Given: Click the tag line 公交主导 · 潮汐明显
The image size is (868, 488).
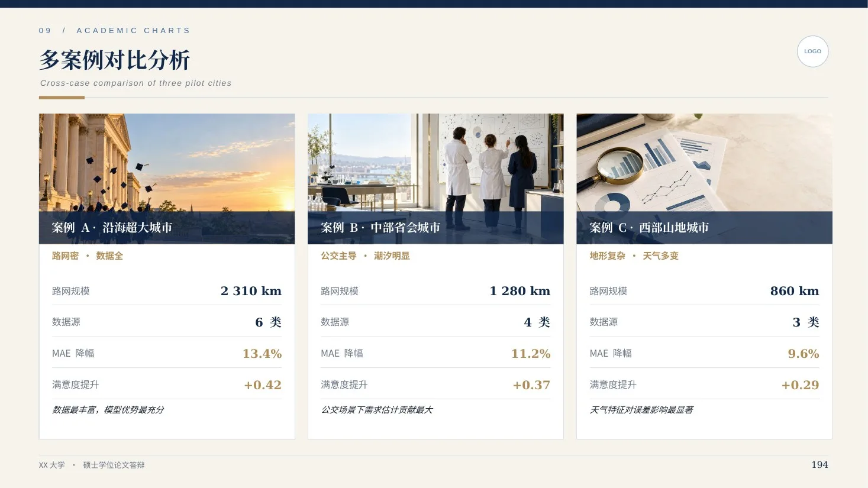Looking at the screenshot, I should pyautogui.click(x=365, y=256).
